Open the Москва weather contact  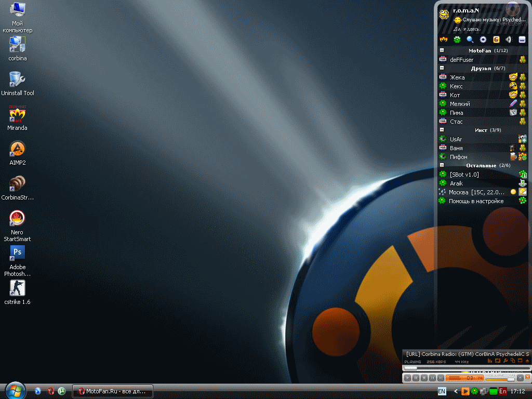point(483,192)
